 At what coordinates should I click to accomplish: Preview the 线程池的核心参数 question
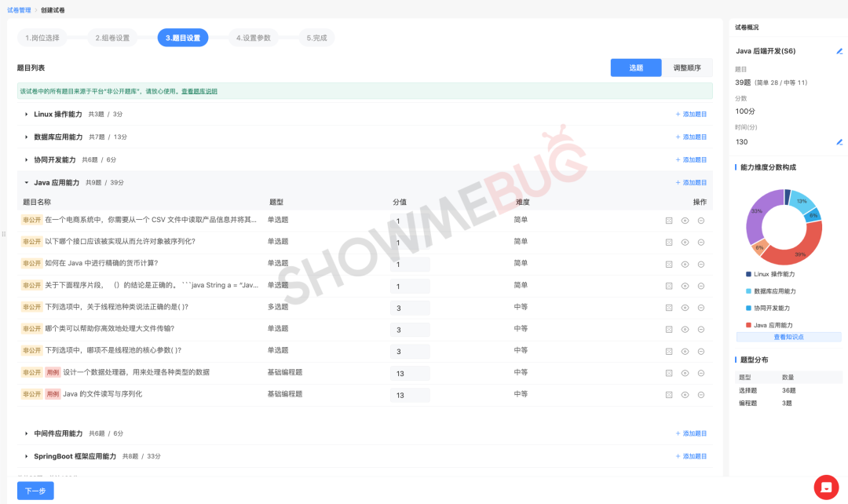[x=685, y=352]
